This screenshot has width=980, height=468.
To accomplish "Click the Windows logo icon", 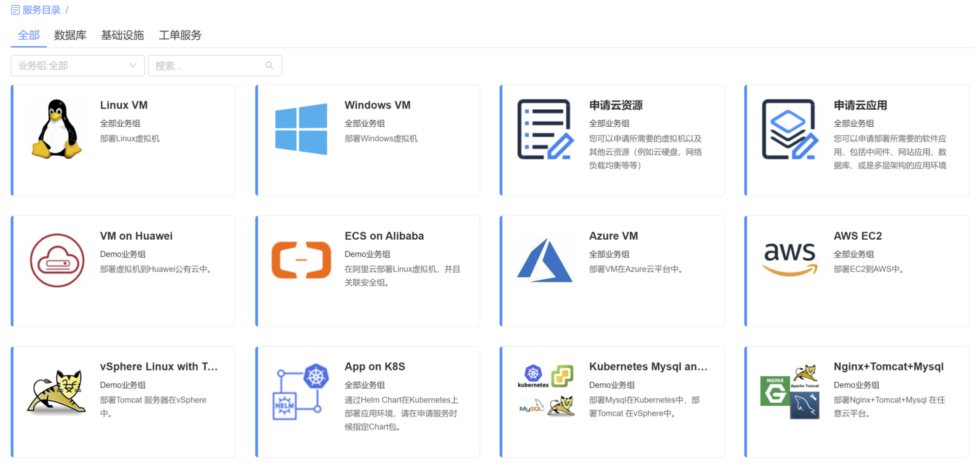I will pyautogui.click(x=301, y=129).
